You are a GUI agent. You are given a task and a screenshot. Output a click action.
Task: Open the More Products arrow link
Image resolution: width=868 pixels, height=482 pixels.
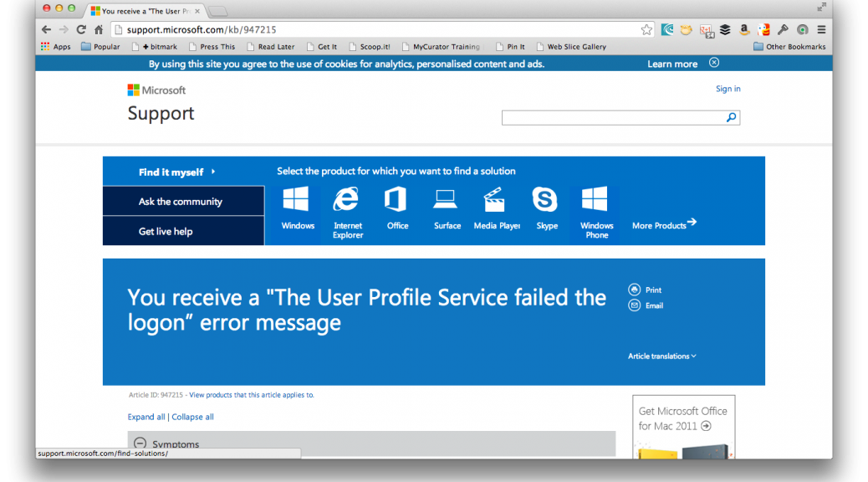(x=664, y=224)
